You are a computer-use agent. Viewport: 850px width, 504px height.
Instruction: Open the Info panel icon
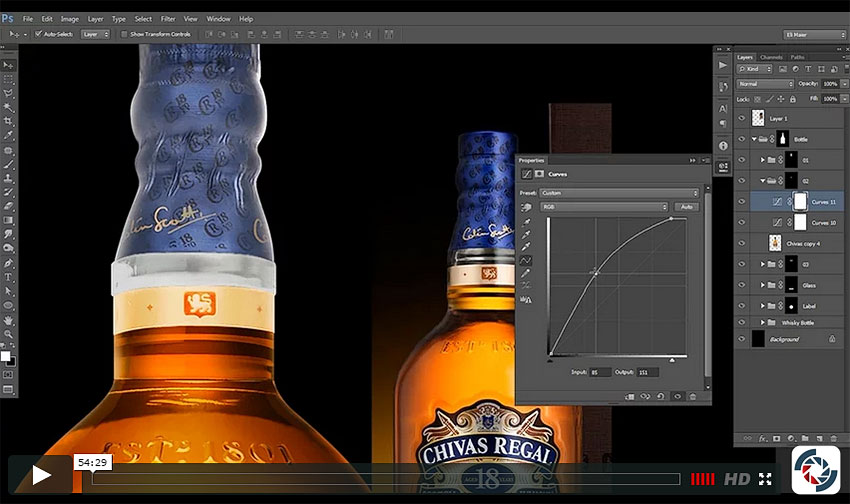tap(723, 146)
